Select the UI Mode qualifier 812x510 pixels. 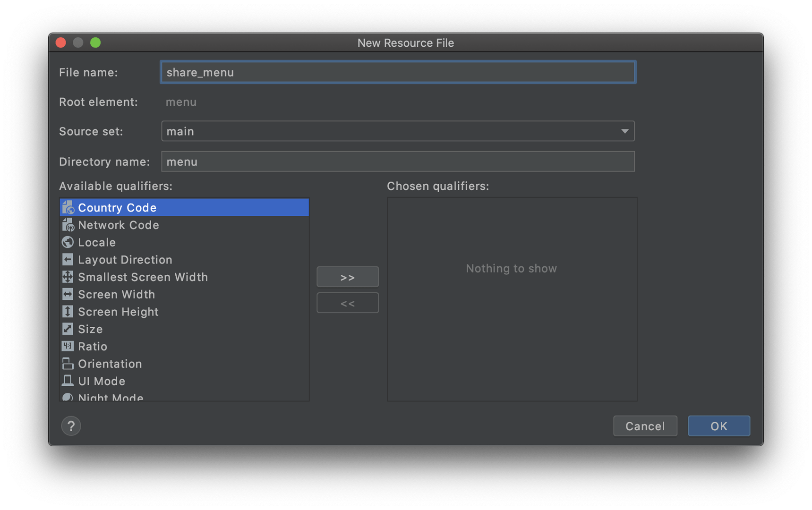point(184,381)
